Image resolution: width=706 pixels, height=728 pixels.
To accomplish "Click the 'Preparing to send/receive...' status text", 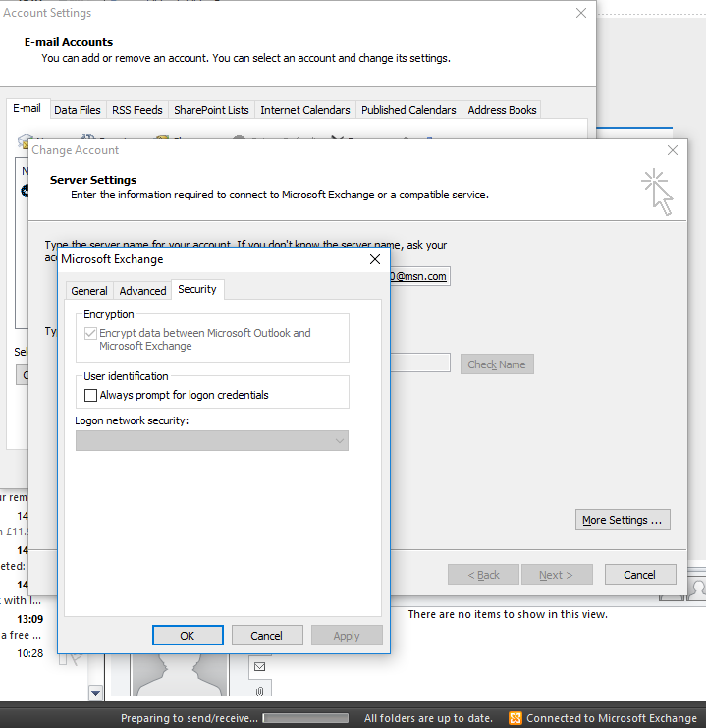I will point(190,718).
